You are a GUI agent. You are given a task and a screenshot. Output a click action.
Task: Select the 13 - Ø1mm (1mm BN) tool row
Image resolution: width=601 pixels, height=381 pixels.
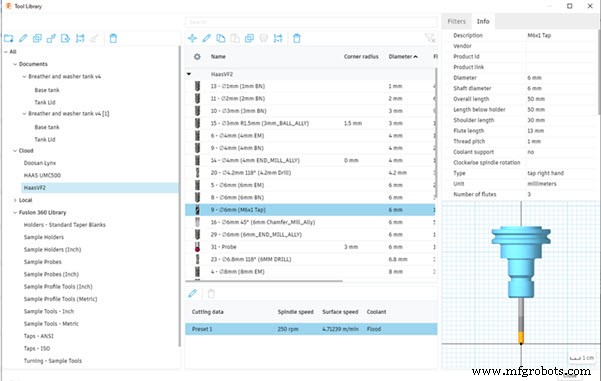pyautogui.click(x=310, y=86)
